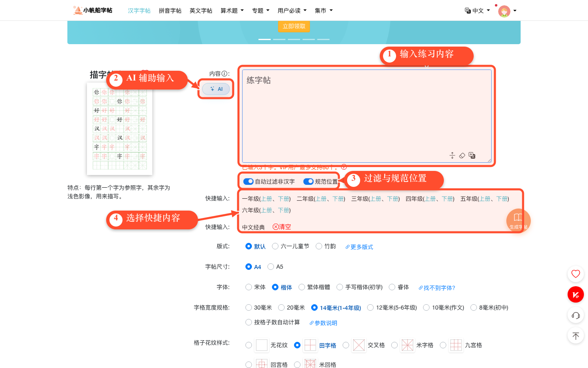588x368 pixels.
Task: Open the AI assisted input button
Action: pos(216,89)
